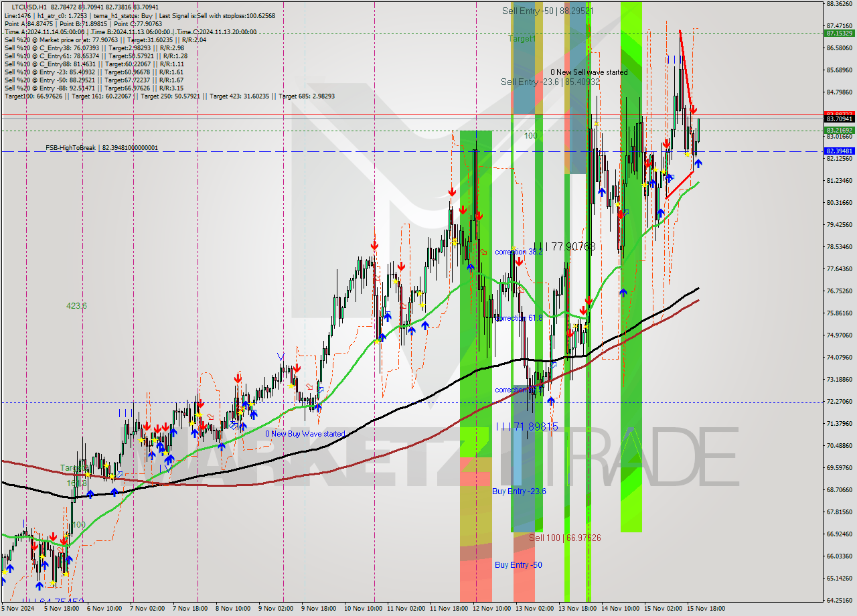Viewport: 857px width, 616px height.
Task: Click the green 83.21692 price tag
Action: click(839, 130)
